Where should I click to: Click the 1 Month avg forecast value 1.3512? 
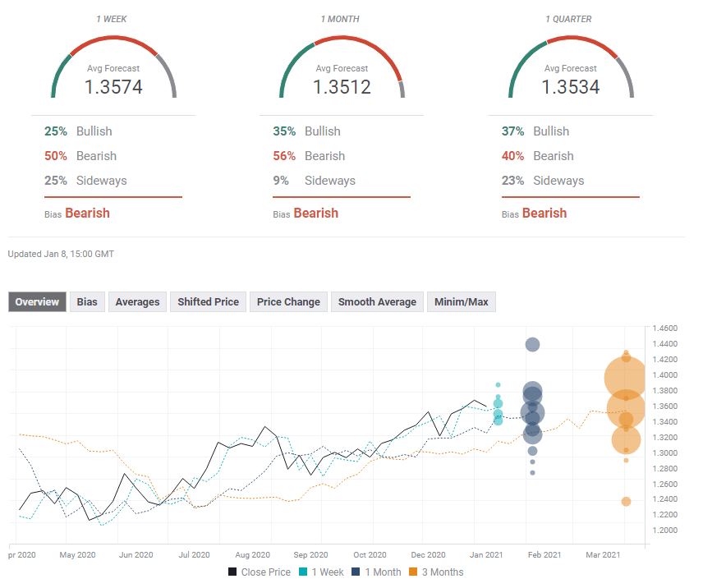[x=342, y=87]
